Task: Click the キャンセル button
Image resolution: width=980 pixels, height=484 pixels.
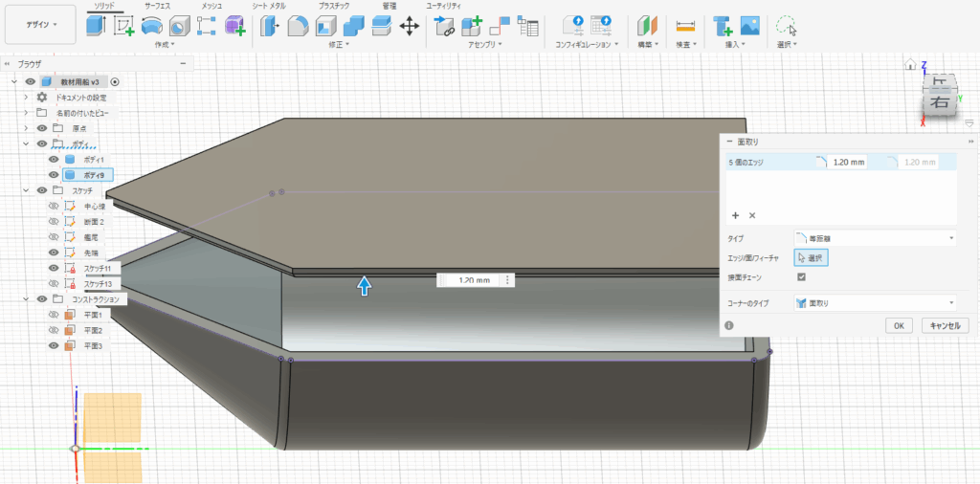Action: (x=946, y=325)
